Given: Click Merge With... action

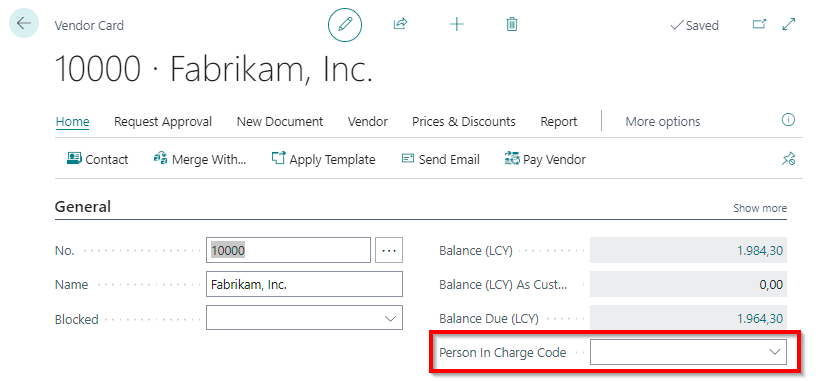Looking at the screenshot, I should pyautogui.click(x=200, y=159).
